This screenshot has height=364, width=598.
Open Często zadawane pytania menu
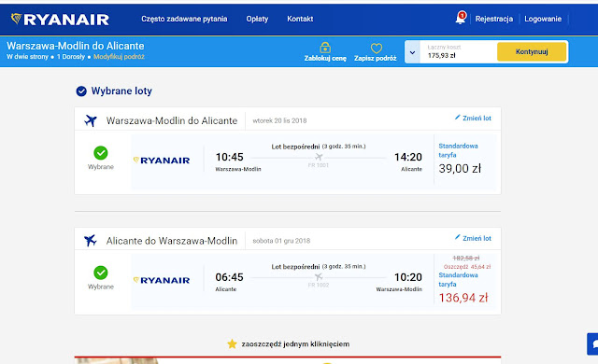pyautogui.click(x=184, y=19)
